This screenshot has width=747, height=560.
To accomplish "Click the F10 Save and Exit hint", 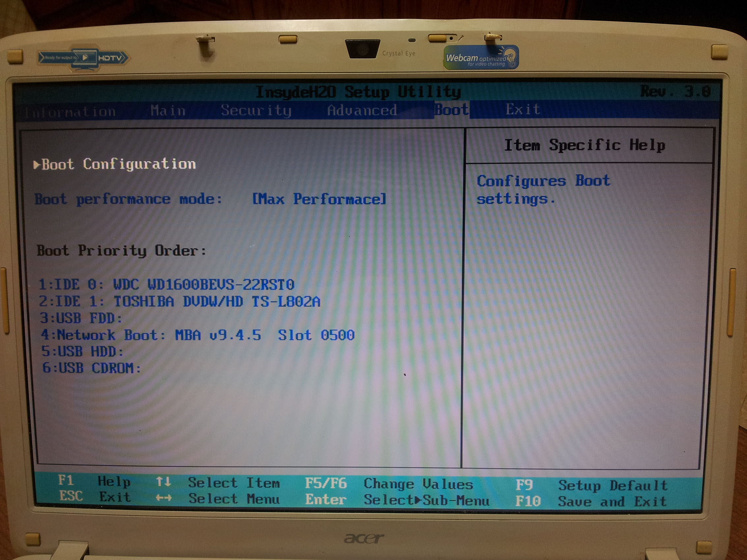I will (x=591, y=501).
